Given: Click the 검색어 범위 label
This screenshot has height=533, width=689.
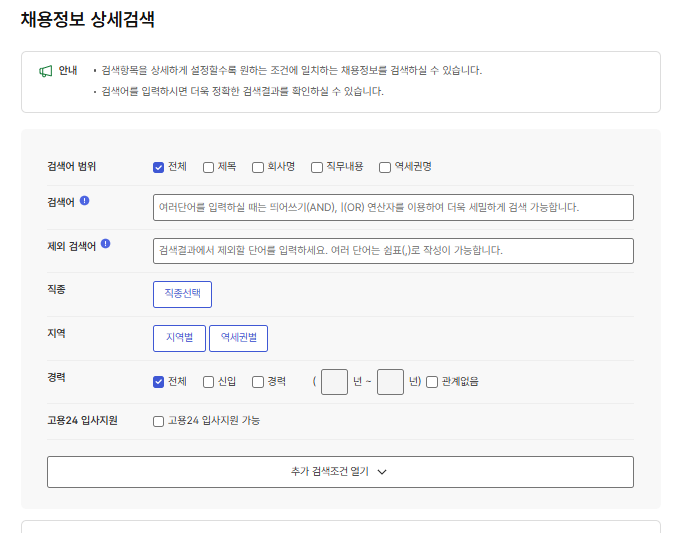Looking at the screenshot, I should [x=72, y=166].
